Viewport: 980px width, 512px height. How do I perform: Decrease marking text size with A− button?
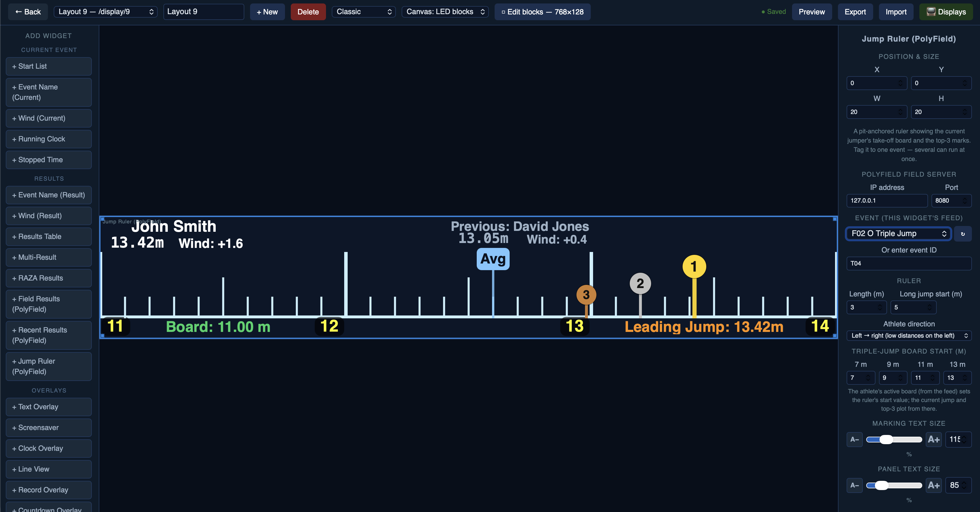854,439
